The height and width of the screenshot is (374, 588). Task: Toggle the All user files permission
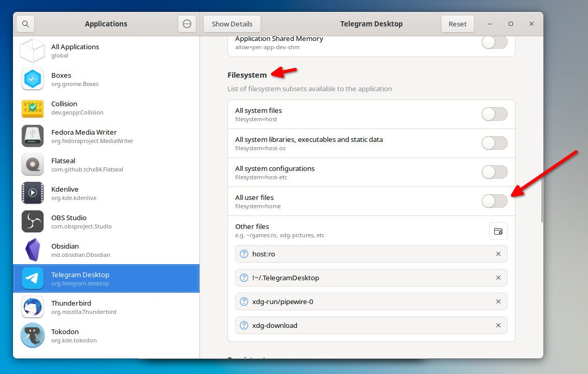tap(494, 202)
